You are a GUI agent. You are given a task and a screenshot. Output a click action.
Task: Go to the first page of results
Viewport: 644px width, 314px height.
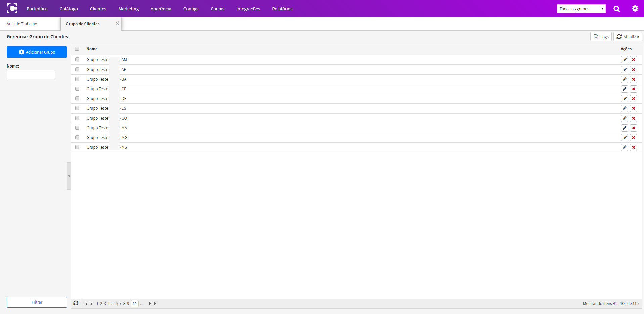(x=86, y=304)
